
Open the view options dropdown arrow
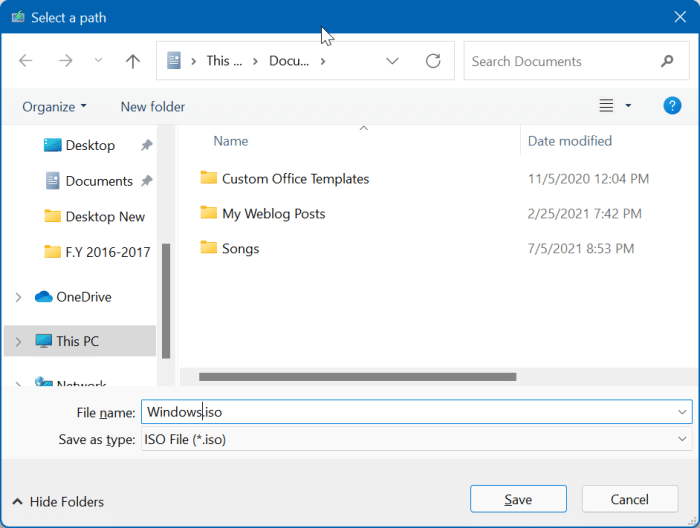pos(628,106)
